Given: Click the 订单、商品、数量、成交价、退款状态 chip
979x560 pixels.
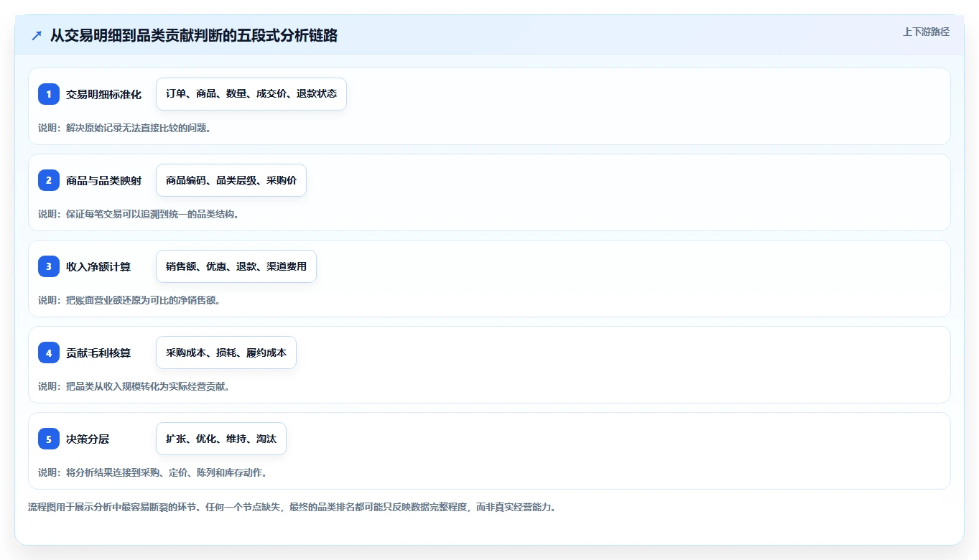Looking at the screenshot, I should (x=251, y=94).
